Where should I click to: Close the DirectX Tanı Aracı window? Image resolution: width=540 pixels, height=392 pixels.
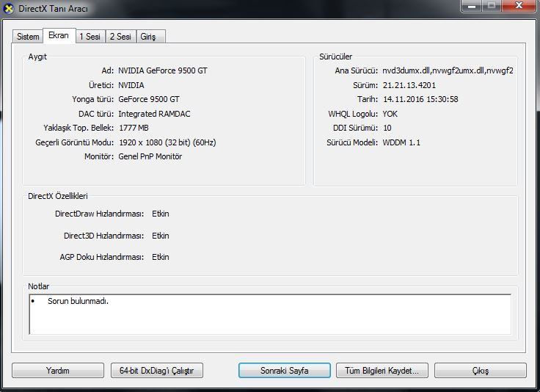(519, 6)
